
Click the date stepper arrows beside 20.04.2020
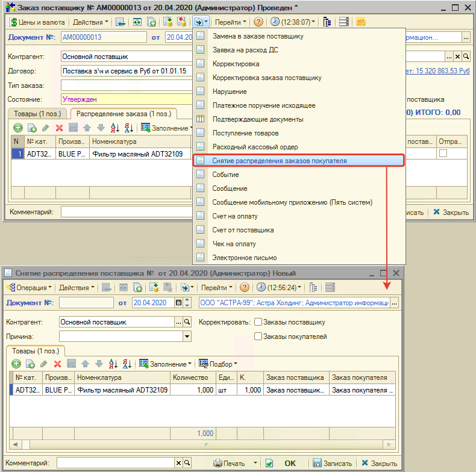pos(187,303)
